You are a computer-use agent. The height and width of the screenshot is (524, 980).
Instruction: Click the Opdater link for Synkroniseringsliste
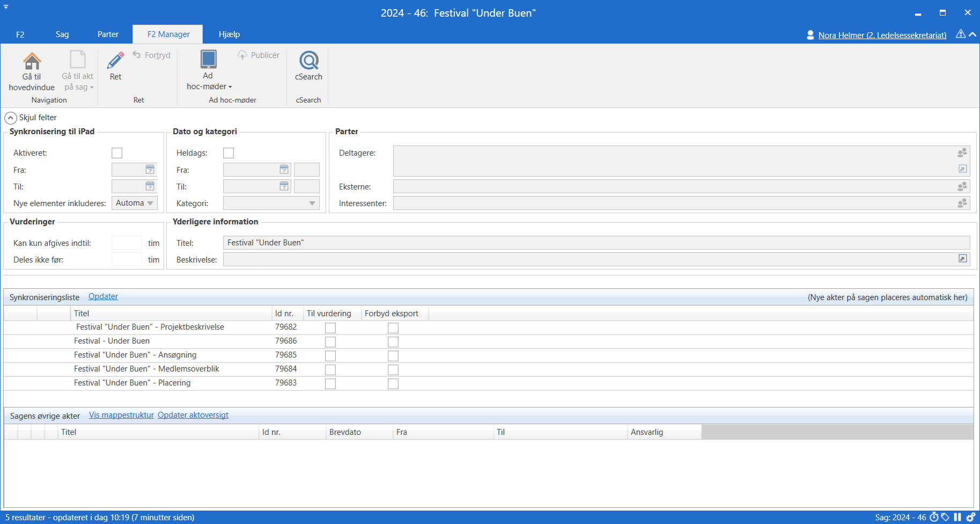(103, 296)
